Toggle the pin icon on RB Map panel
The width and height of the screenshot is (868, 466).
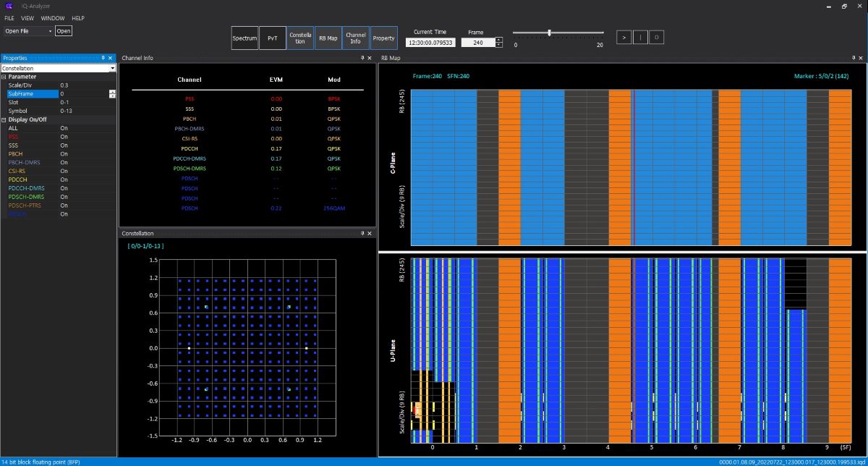click(854, 58)
